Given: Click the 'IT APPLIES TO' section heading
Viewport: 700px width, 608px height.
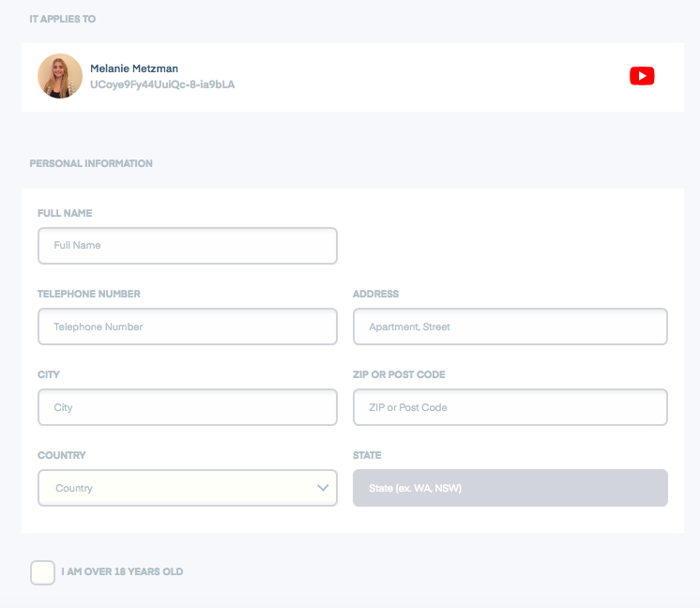Looking at the screenshot, I should [63, 19].
